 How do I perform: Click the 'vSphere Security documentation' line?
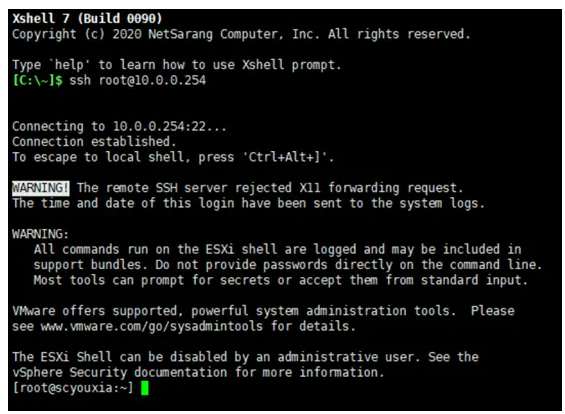click(198, 372)
